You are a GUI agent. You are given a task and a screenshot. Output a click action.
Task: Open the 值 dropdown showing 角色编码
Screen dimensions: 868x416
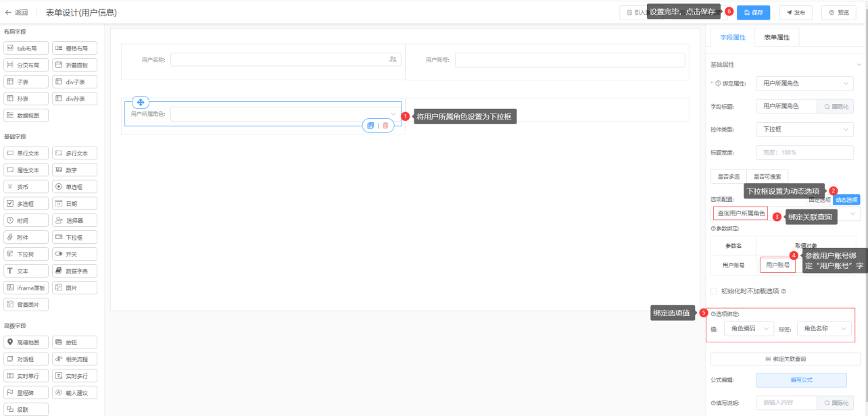pyautogui.click(x=749, y=328)
